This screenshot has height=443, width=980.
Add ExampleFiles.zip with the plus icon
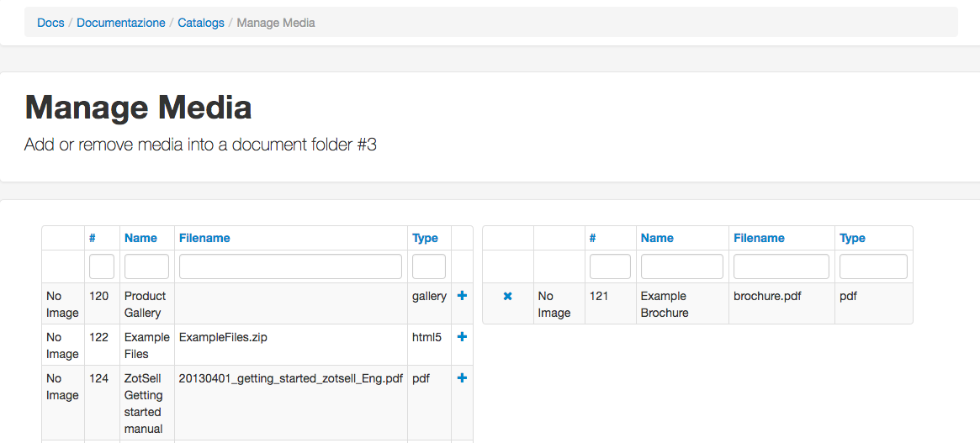click(462, 337)
